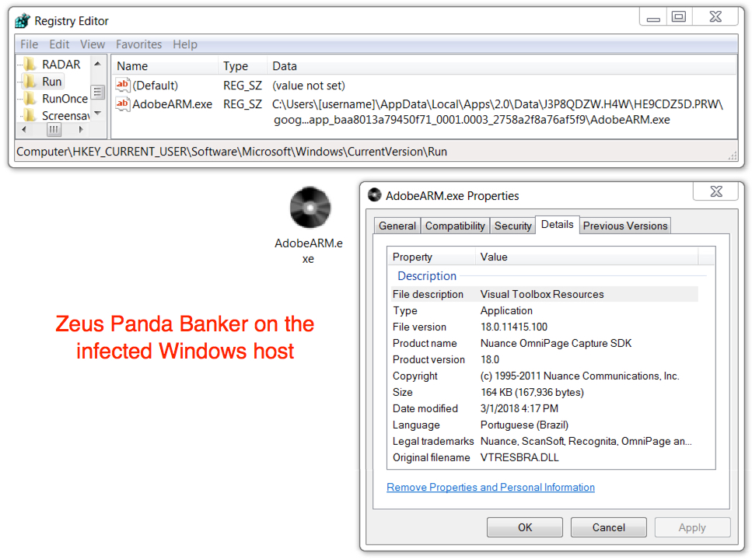Click the tree scroll down arrow
The image size is (752, 560).
pyautogui.click(x=98, y=114)
